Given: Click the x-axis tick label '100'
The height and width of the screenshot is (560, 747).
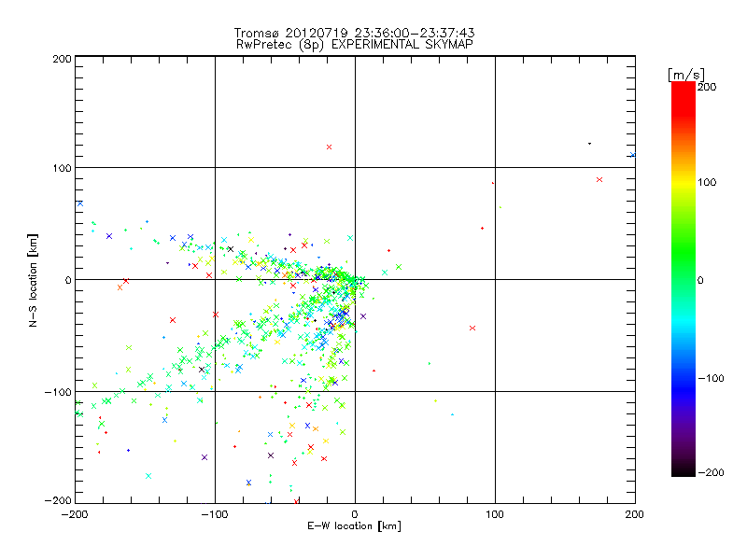Looking at the screenshot, I should point(495,514).
